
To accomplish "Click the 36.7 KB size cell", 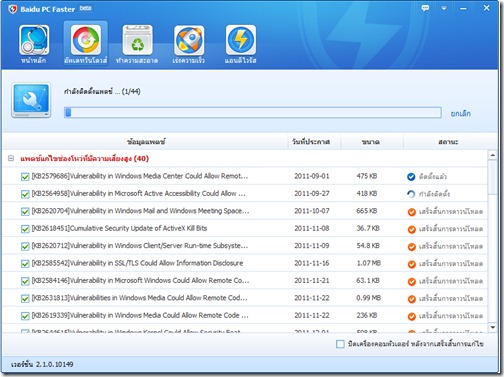I will point(368,228).
